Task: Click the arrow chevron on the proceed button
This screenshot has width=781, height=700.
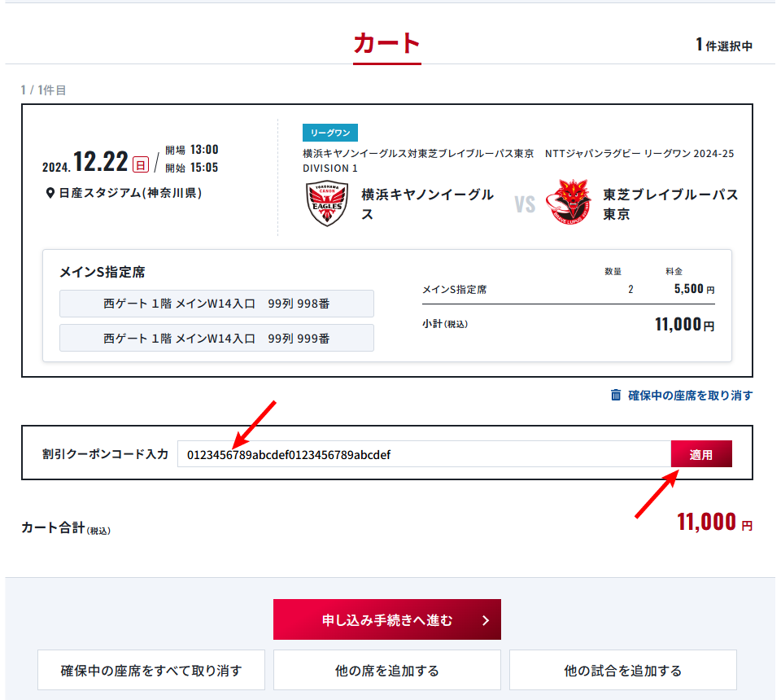Action: [486, 620]
